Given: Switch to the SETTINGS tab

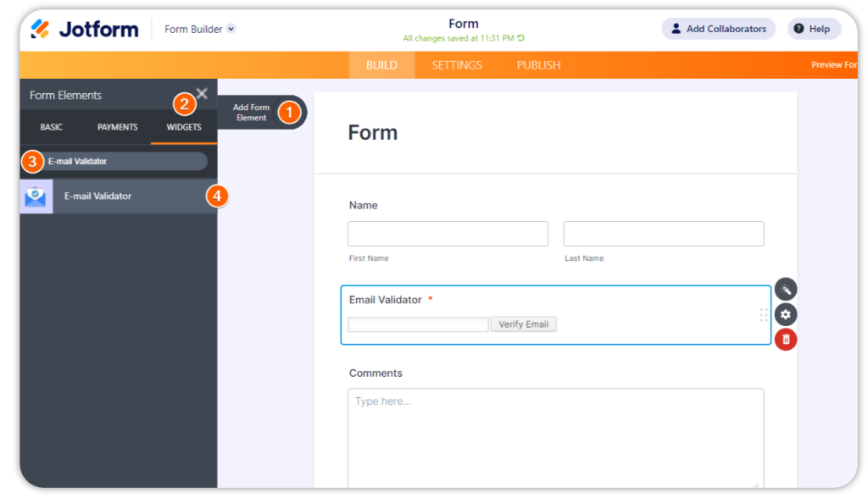Looking at the screenshot, I should 457,65.
